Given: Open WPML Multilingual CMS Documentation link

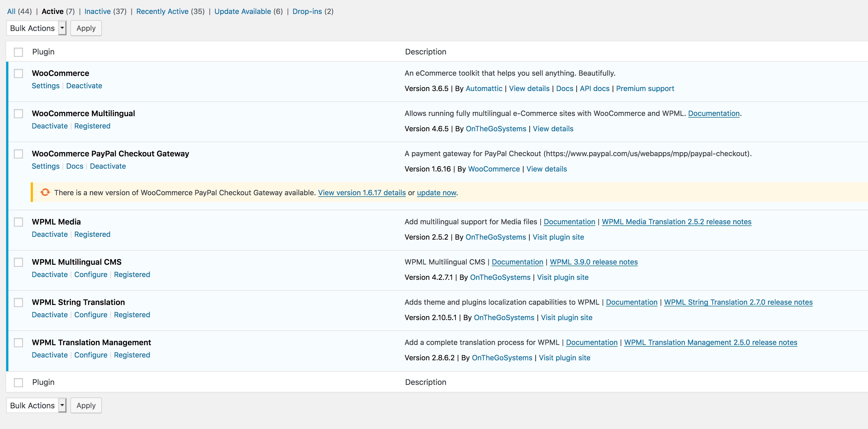Looking at the screenshot, I should (517, 262).
